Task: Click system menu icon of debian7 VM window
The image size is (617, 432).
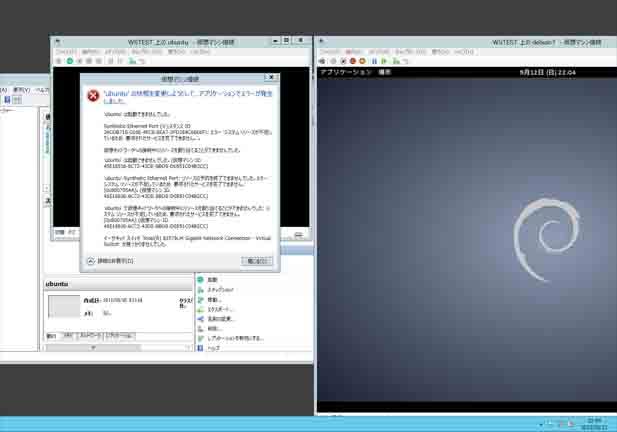Action: coord(321,41)
